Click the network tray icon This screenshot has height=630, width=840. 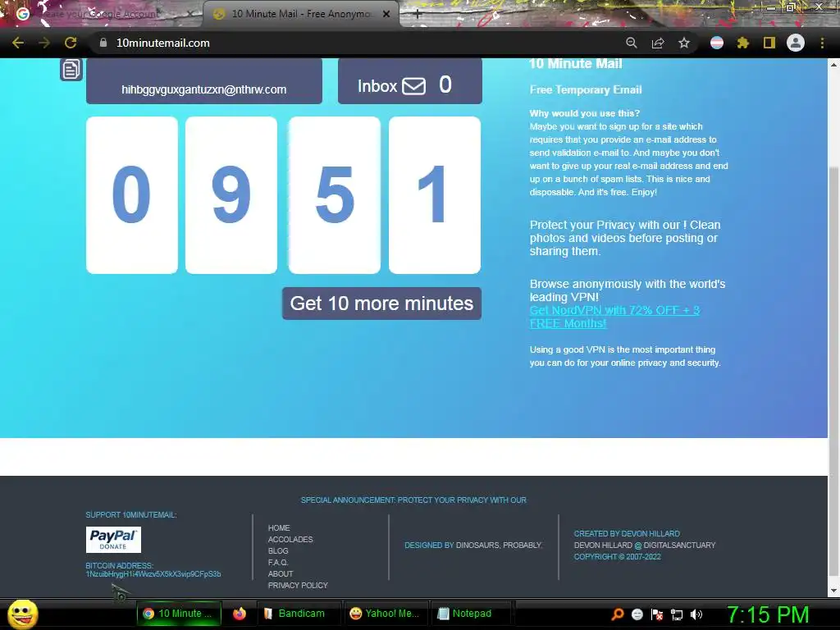coord(677,614)
